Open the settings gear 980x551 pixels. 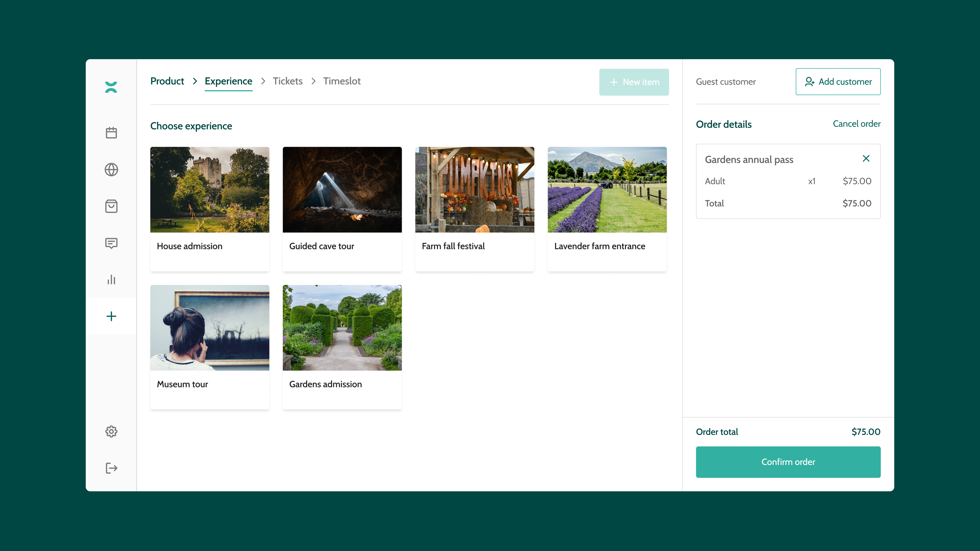pos(111,432)
